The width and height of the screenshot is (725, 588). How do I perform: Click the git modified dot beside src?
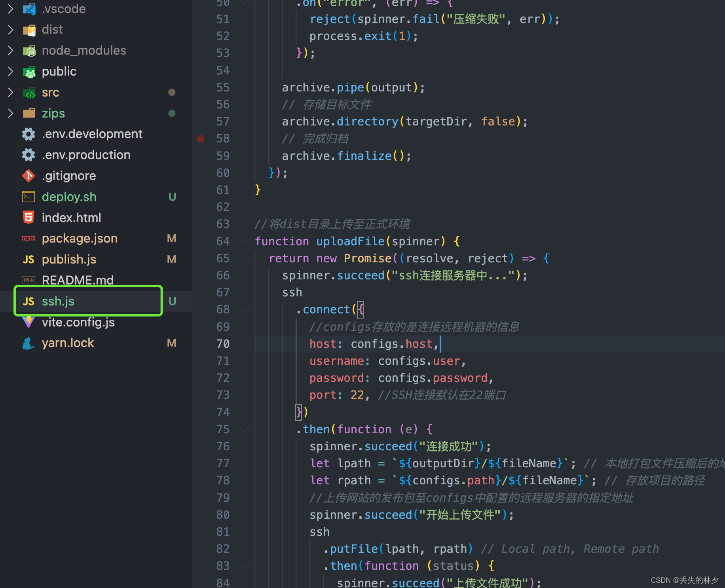pos(172,92)
